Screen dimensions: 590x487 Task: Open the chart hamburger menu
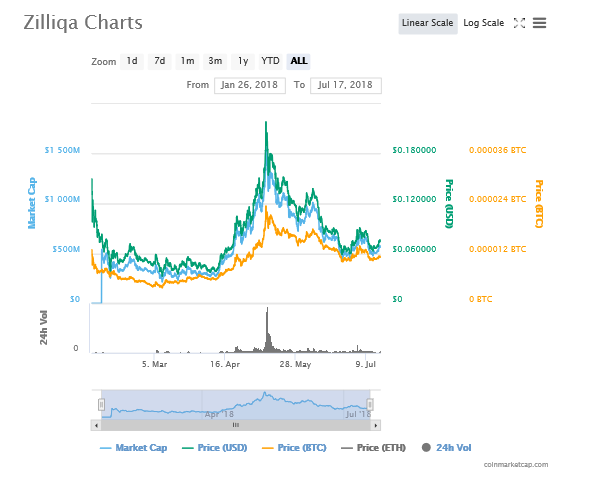click(539, 23)
